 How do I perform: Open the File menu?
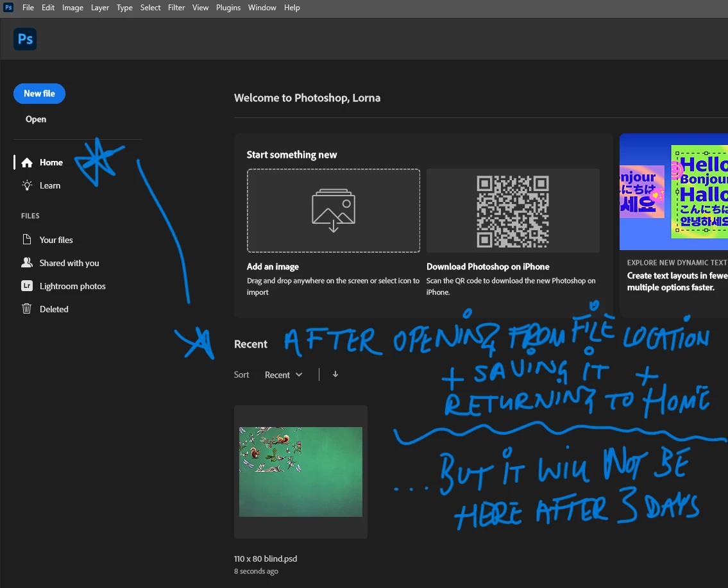coord(28,8)
